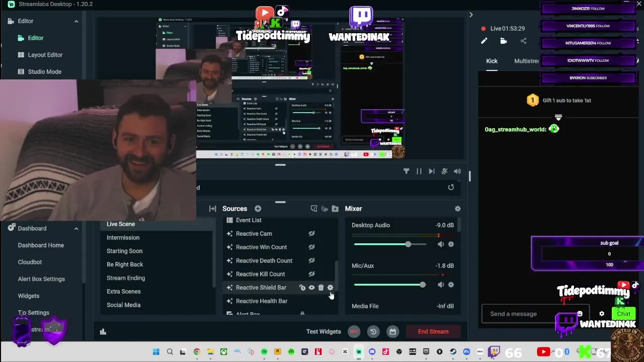644x362 pixels.
Task: Open Mic/Aux settings gear
Action: click(451, 285)
